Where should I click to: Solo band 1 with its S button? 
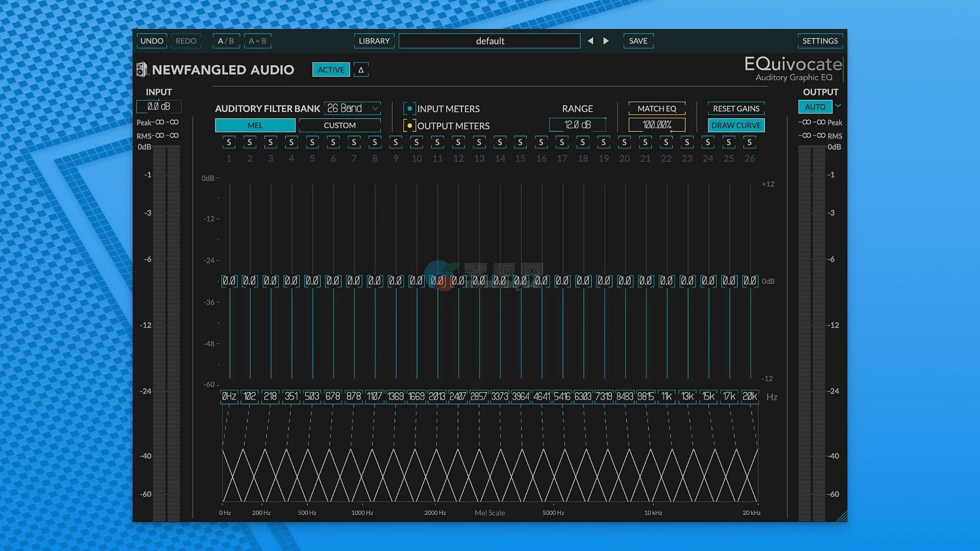point(229,142)
